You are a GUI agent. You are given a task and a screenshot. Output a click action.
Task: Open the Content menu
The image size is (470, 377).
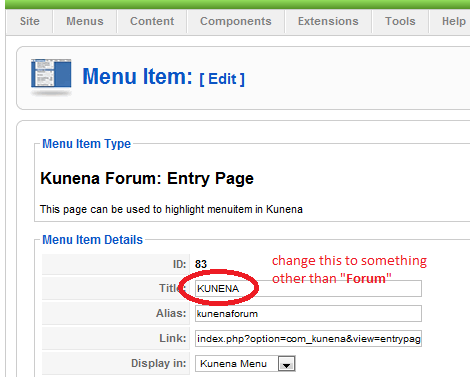(152, 21)
